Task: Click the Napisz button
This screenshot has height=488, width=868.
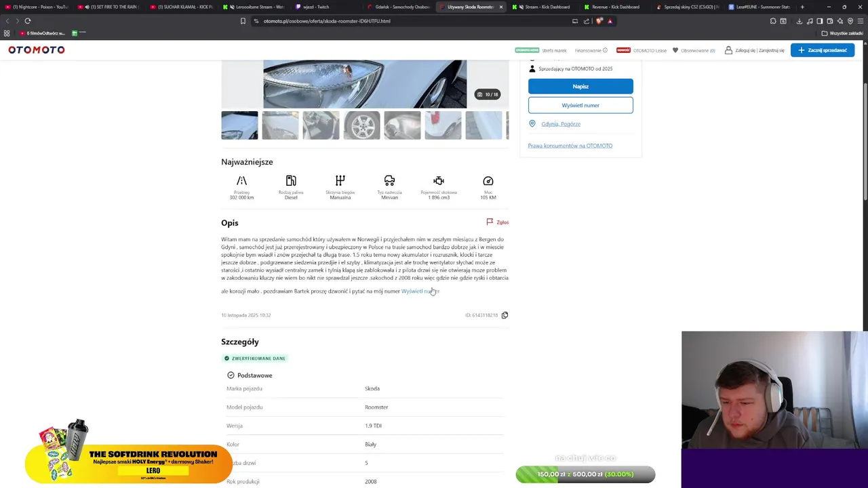Action: (580, 86)
